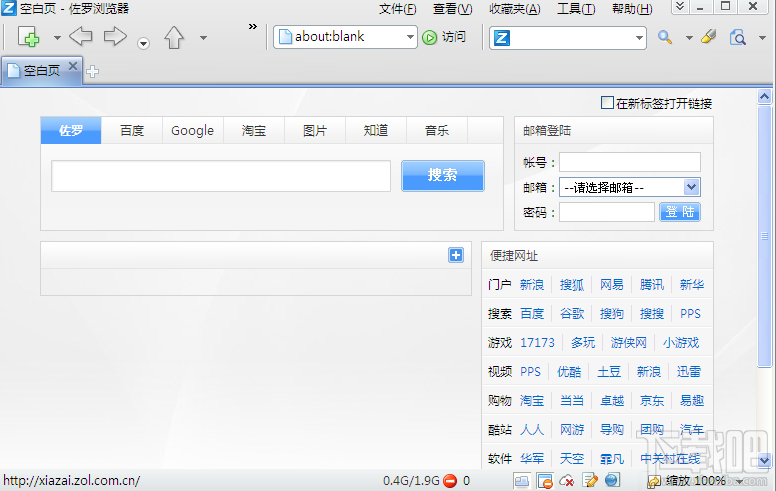
Task: Open the 帮助(H) menu
Action: [x=632, y=9]
